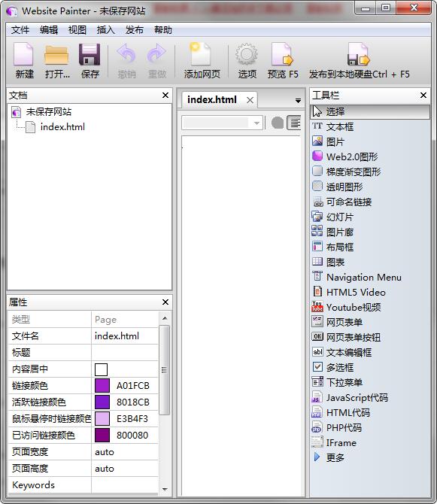Viewport: 437px width, 504px height.
Task: Select the 多选框 checkbox tool
Action: point(333,367)
